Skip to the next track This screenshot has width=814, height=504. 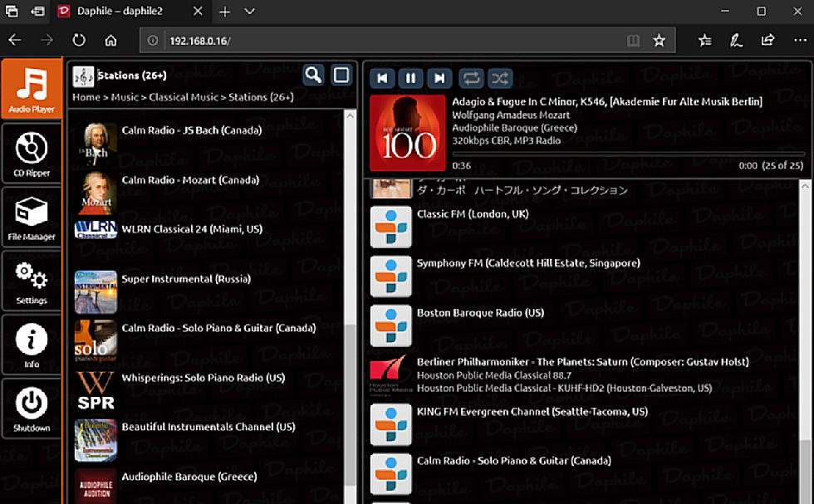pyautogui.click(x=439, y=78)
